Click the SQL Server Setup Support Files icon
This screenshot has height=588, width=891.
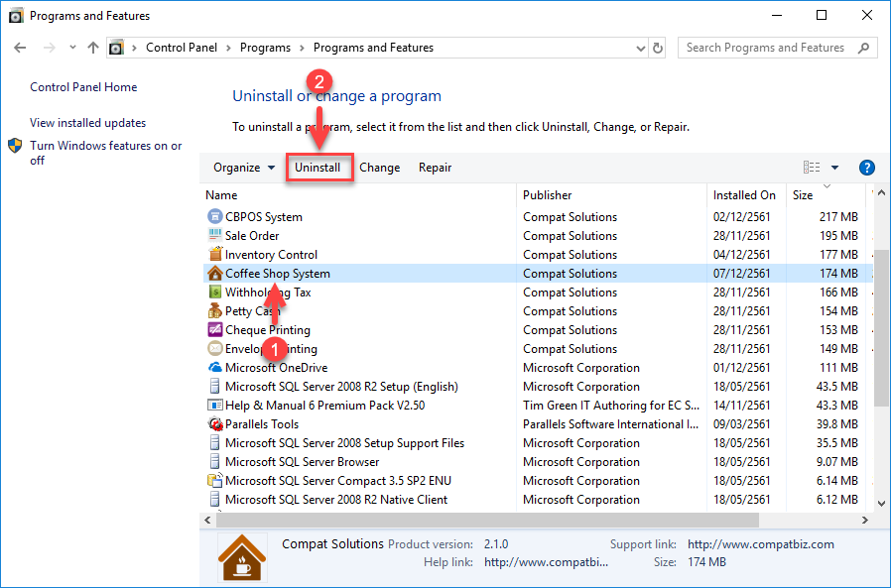pos(214,442)
